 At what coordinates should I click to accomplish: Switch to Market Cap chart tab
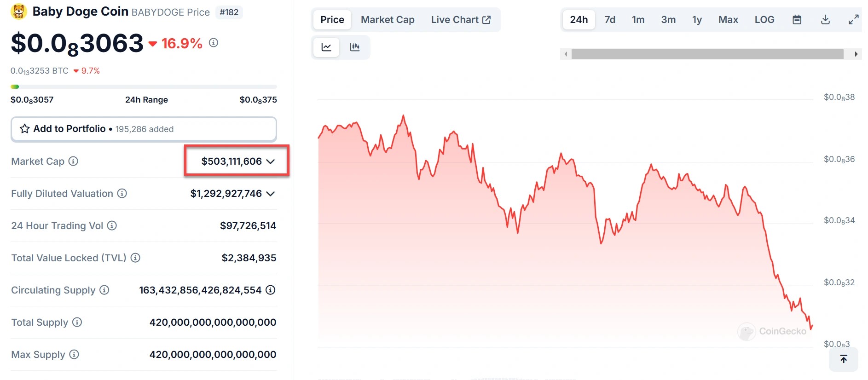(388, 20)
